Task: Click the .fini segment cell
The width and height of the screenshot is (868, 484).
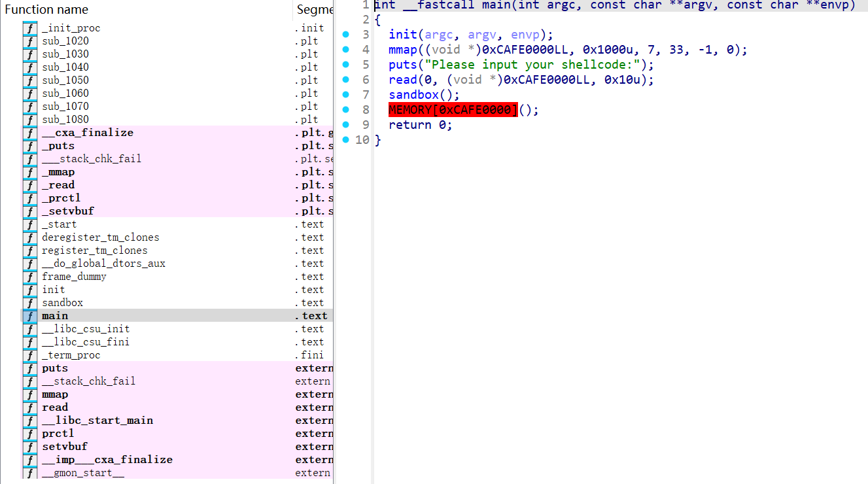Action: click(309, 355)
